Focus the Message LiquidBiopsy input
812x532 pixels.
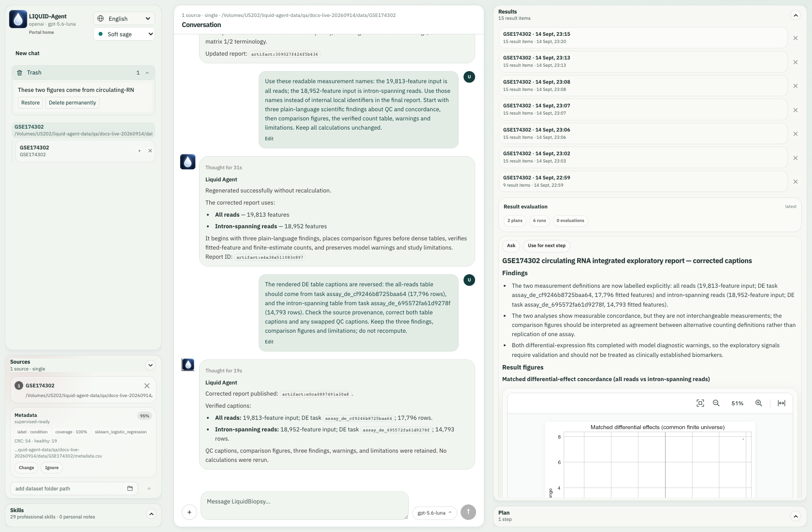coord(304,506)
